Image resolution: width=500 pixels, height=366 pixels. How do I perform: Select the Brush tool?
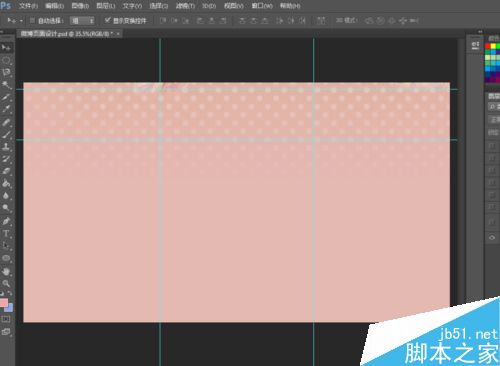[6, 134]
